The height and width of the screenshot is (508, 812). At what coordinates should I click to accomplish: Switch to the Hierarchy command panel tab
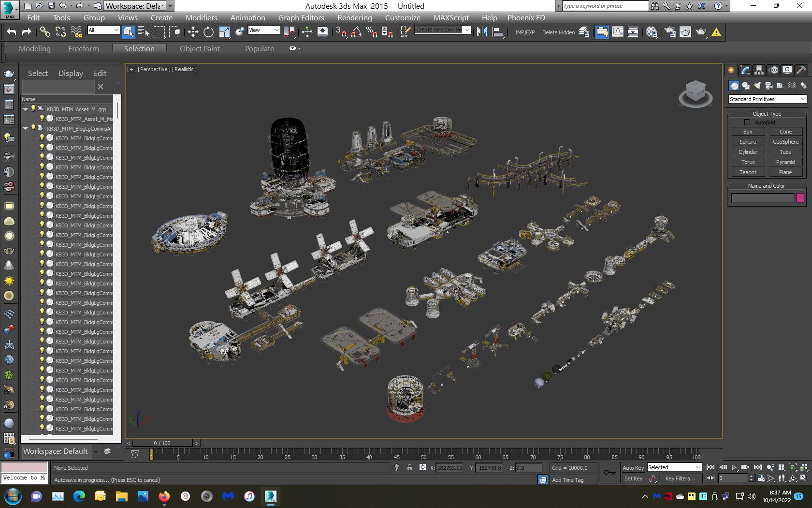[759, 70]
